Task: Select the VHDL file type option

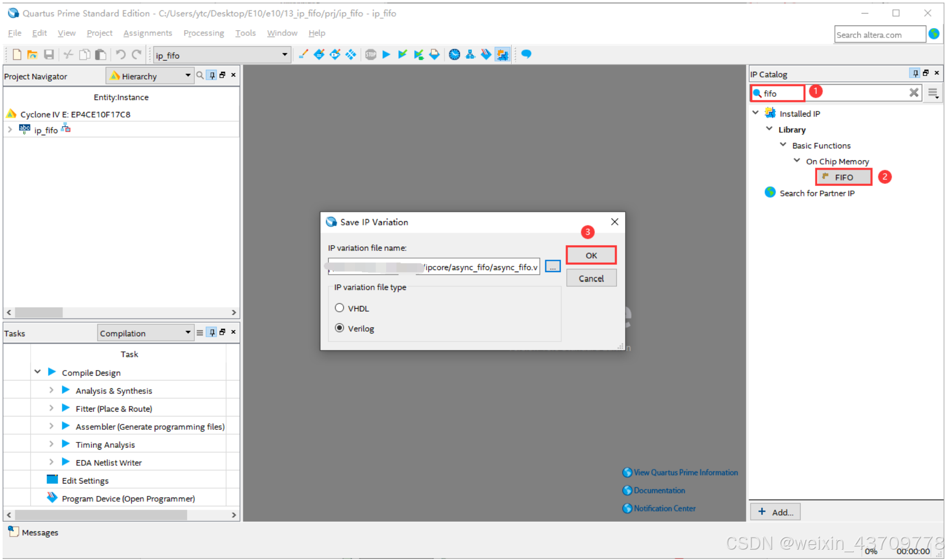Action: (x=340, y=308)
